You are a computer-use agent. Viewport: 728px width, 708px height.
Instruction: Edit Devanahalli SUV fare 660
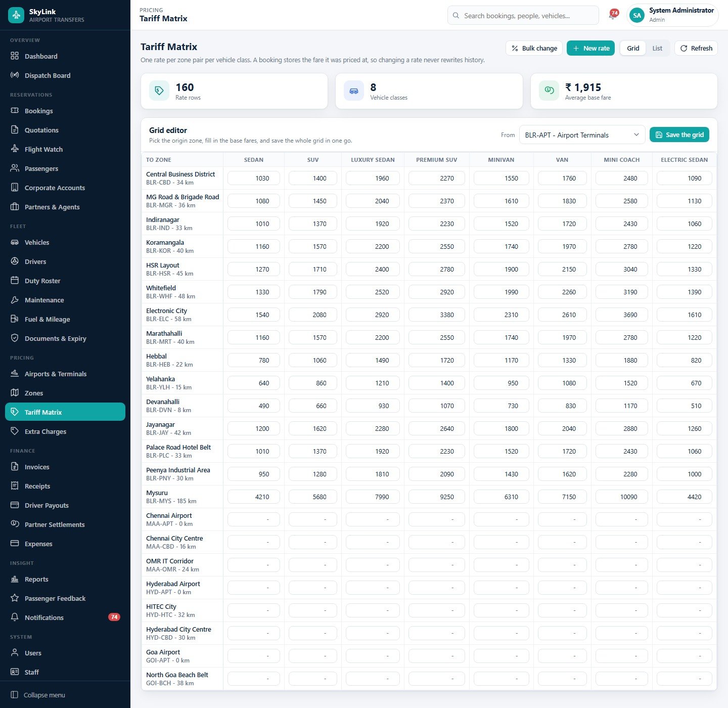(x=313, y=406)
